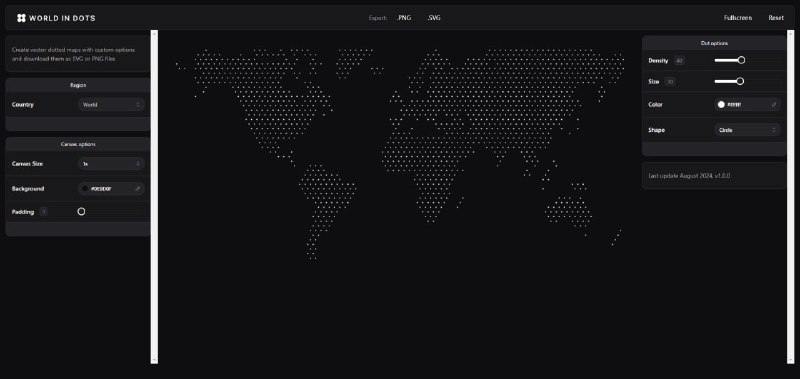This screenshot has height=379, width=800.
Task: Click the up arrow of the left scrollbar
Action: click(154, 33)
